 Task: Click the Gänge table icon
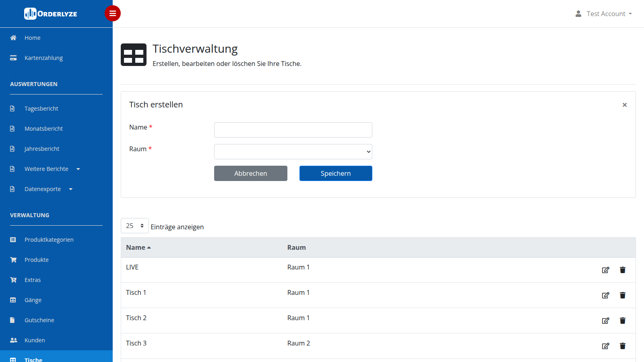pos(13,300)
